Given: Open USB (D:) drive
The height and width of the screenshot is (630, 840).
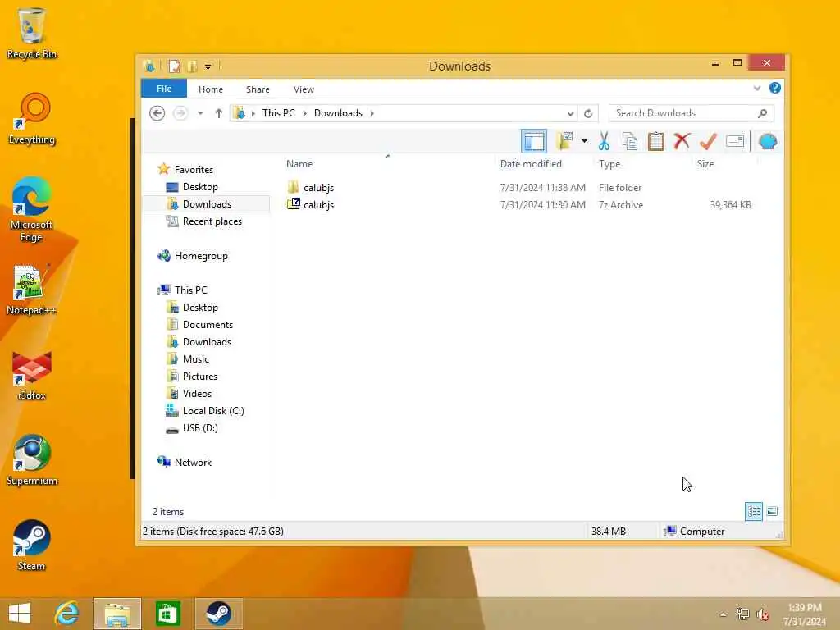Looking at the screenshot, I should coord(200,427).
